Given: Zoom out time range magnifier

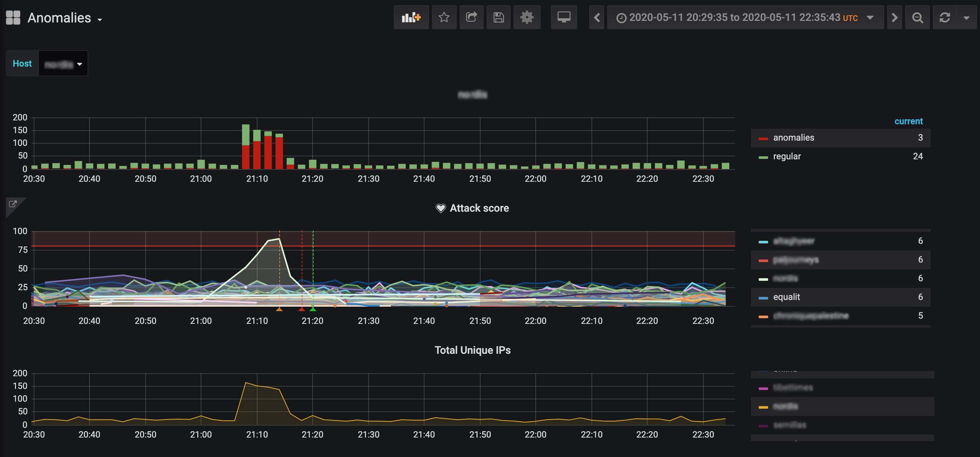Looking at the screenshot, I should (917, 18).
